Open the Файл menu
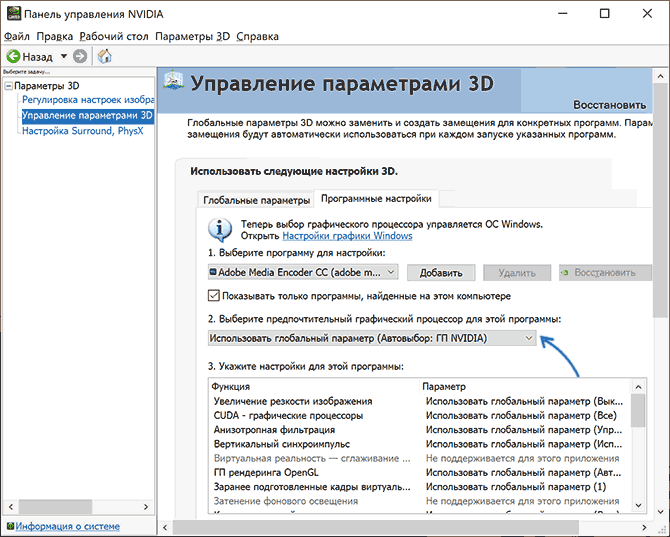 tap(17, 36)
